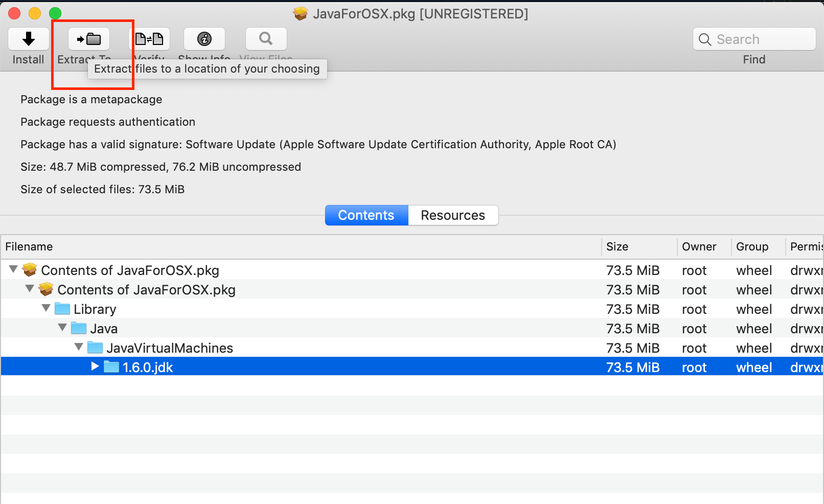824x504 pixels.
Task: Collapse the Java folder
Action: click(62, 328)
